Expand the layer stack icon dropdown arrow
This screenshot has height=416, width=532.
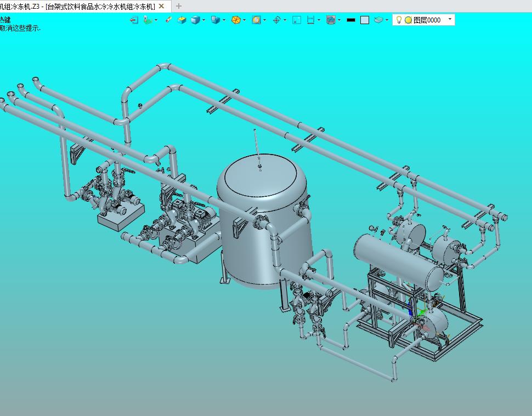coord(387,20)
